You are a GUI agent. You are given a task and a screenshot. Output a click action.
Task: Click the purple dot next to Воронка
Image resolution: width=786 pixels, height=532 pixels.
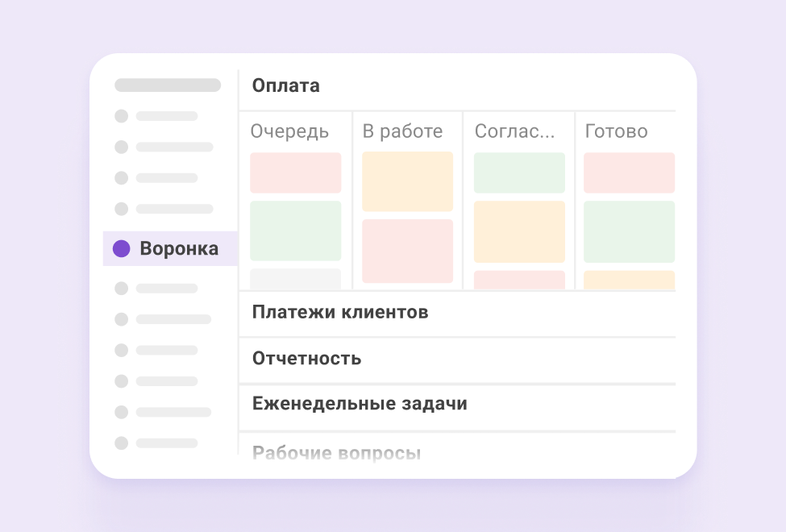[121, 248]
